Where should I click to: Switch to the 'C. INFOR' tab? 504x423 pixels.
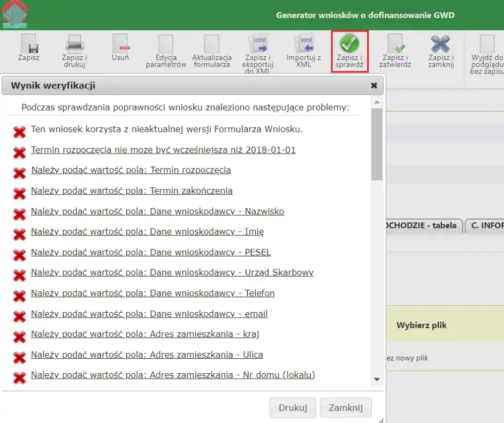486,225
